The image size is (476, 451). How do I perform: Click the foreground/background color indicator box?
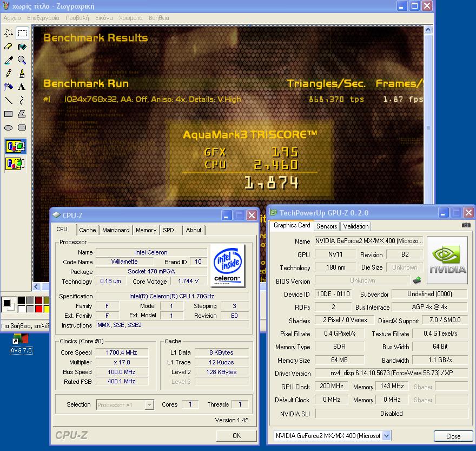click(x=9, y=305)
